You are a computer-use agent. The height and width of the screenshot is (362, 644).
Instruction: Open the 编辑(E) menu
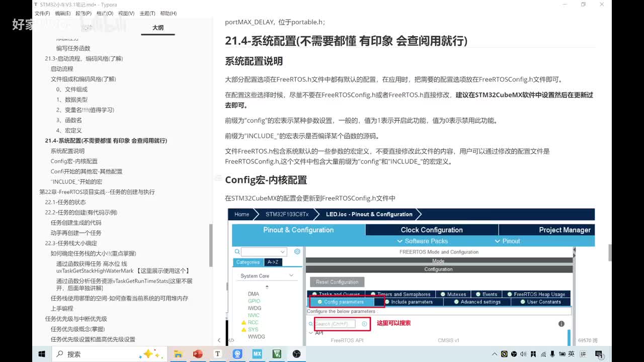point(63,14)
